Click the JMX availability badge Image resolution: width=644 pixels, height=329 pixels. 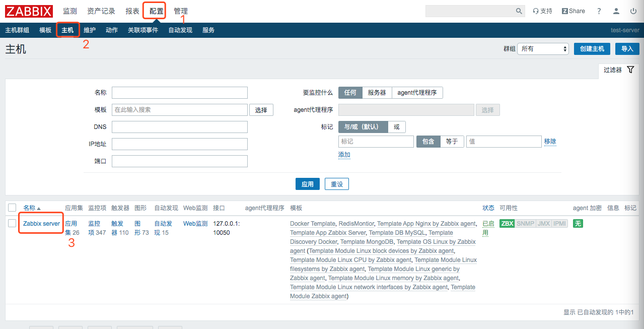click(x=544, y=224)
